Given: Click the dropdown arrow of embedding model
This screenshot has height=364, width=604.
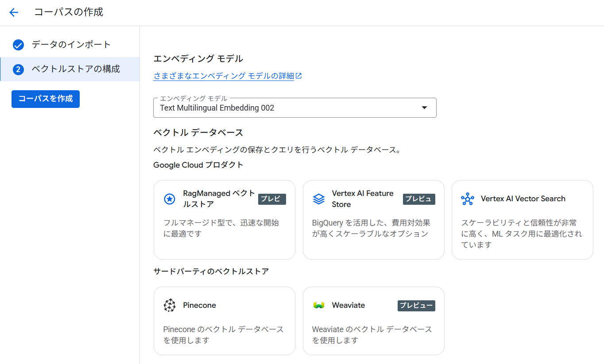Looking at the screenshot, I should point(424,108).
